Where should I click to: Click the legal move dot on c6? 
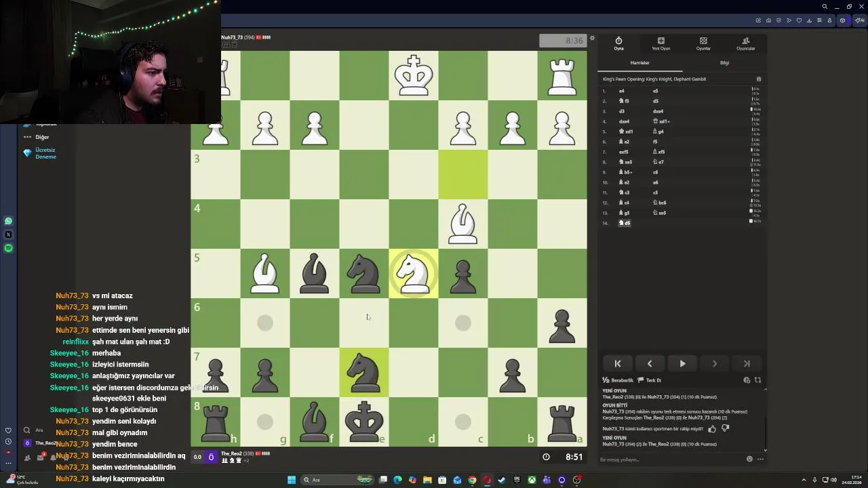click(x=463, y=323)
